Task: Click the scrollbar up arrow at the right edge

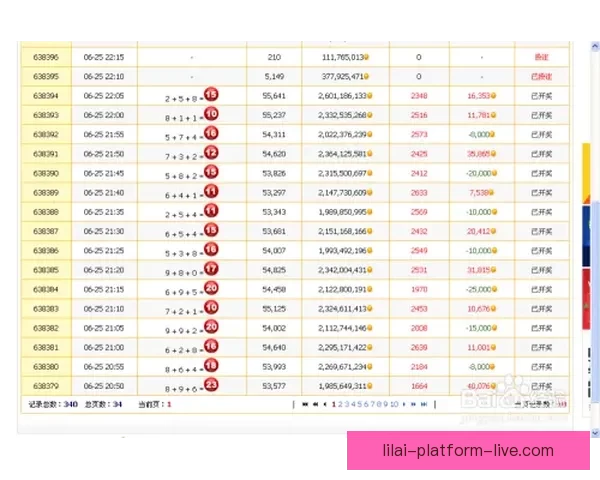Action: coord(595,46)
